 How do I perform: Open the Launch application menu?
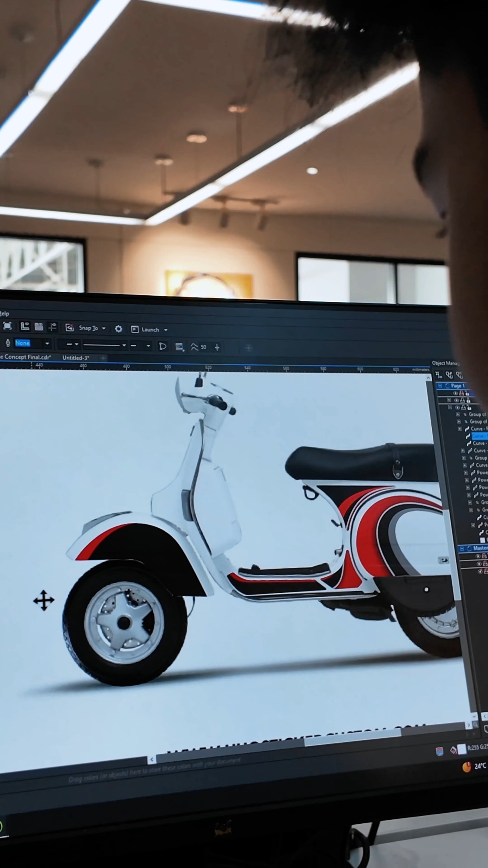(x=149, y=330)
